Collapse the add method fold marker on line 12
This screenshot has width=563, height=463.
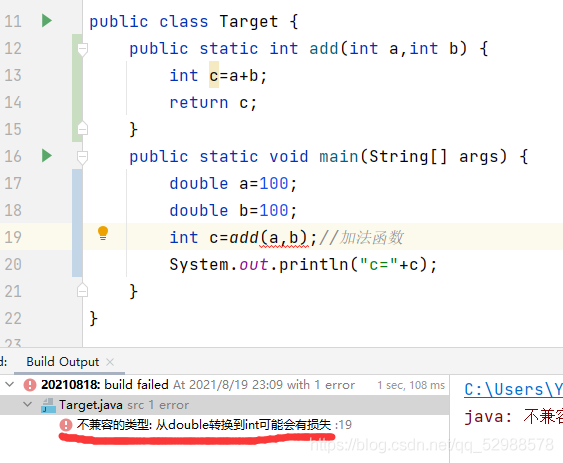[x=83, y=50]
